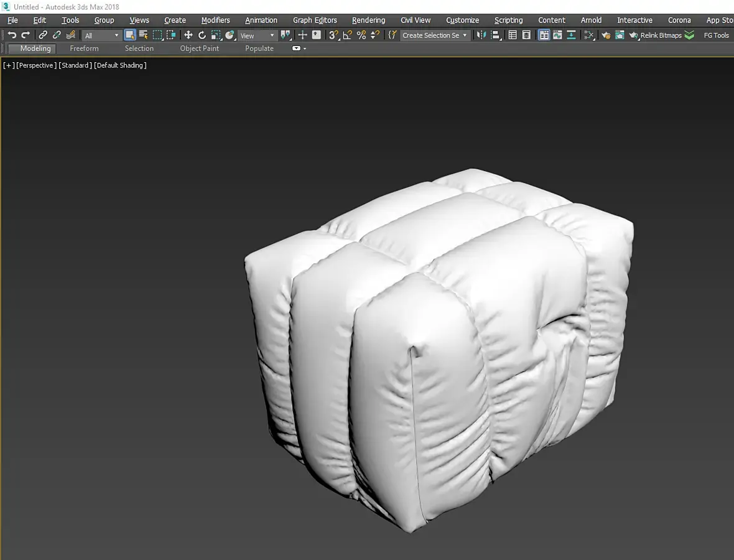
Task: Click the Select and Link chain icon
Action: (x=43, y=35)
